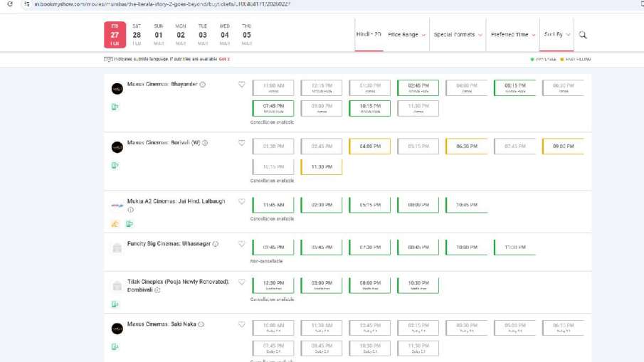Viewport: 644px width, 362px height.
Task: Expand the Sort By dropdown
Action: [556, 35]
